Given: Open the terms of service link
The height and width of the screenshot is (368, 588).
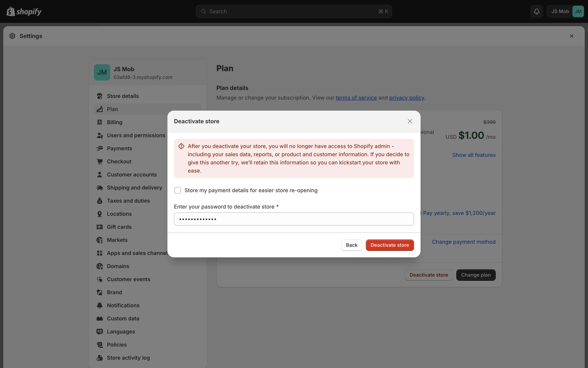Looking at the screenshot, I should tap(356, 98).
